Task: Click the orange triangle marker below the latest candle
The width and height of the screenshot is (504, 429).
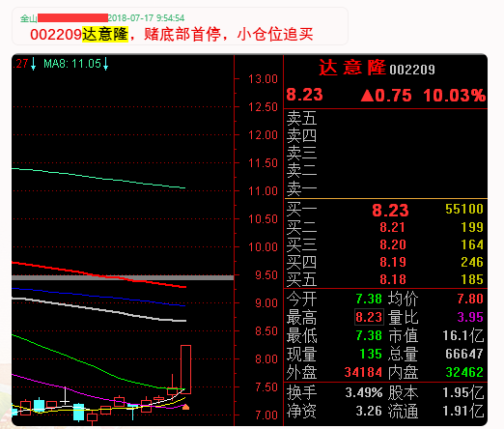Action: click(185, 407)
